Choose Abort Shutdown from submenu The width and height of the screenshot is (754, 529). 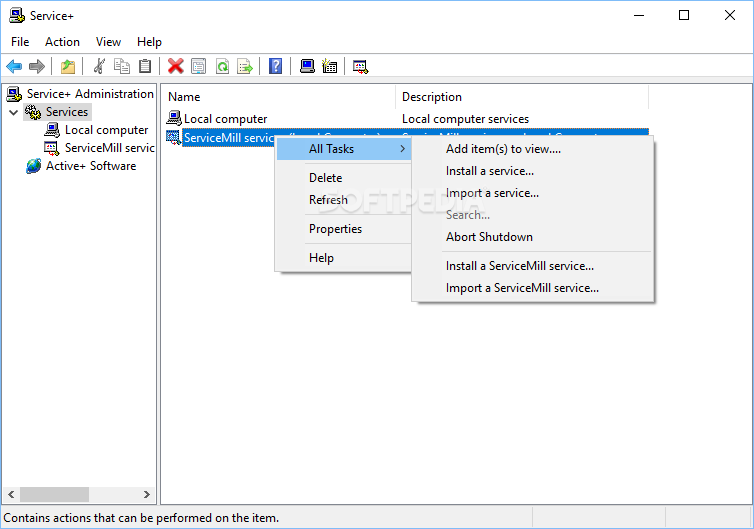coord(533,237)
